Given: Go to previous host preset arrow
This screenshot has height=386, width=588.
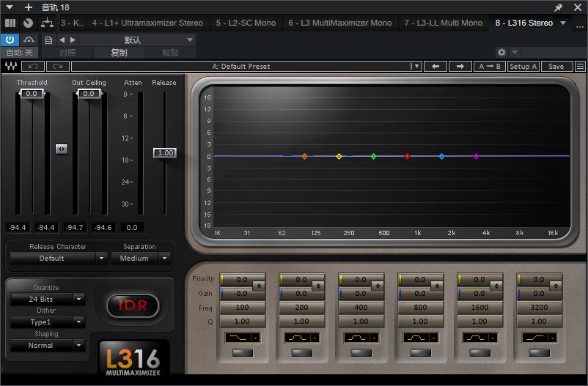Looking at the screenshot, I should click(62, 40).
